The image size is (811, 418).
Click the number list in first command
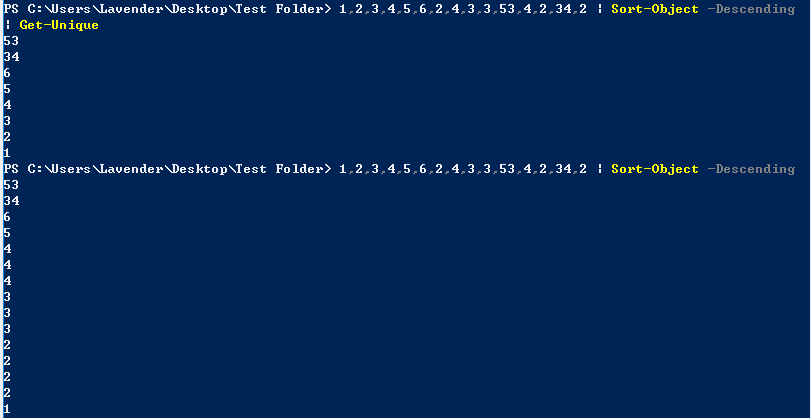tap(462, 9)
